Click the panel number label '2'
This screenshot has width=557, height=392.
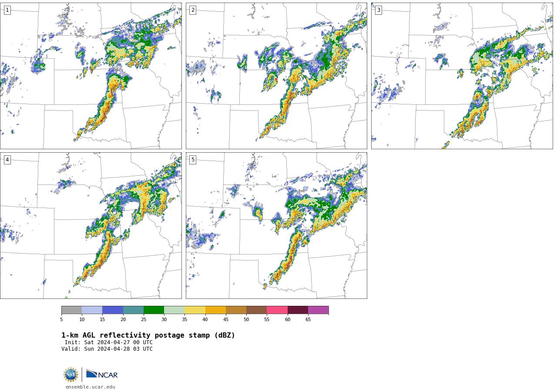193,10
